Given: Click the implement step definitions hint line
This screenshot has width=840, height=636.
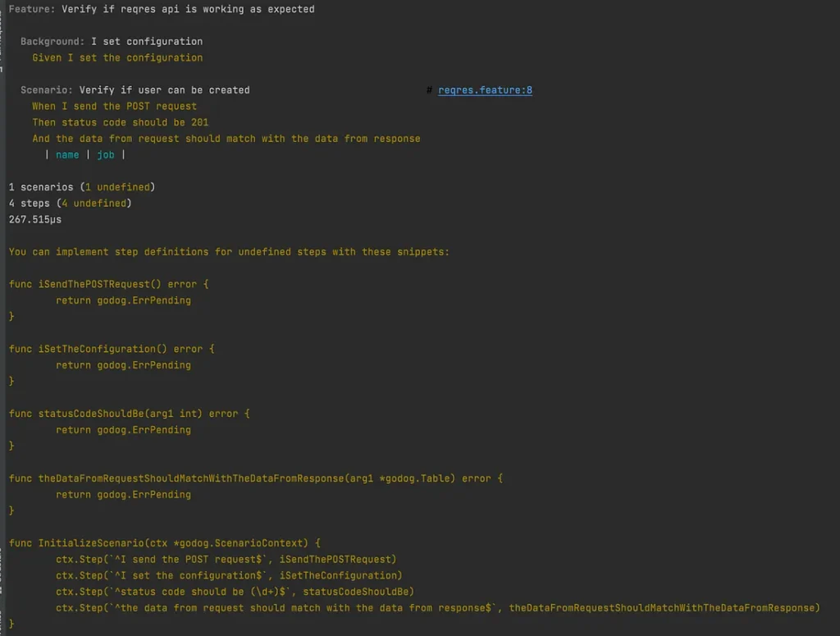Looking at the screenshot, I should tap(229, 252).
